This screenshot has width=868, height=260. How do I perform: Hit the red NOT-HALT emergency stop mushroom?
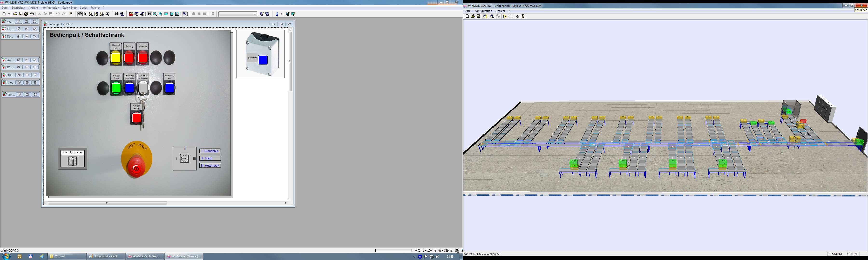(x=136, y=166)
